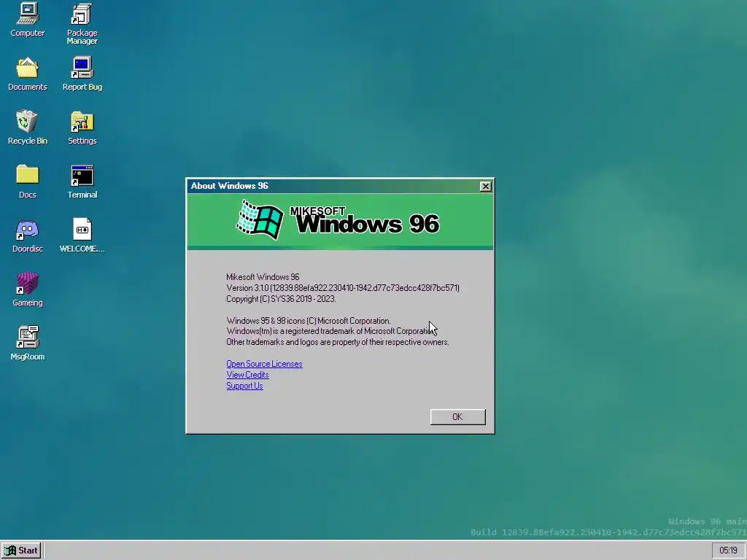
Task: Open the MsgRoom desktop icon
Action: [x=27, y=343]
